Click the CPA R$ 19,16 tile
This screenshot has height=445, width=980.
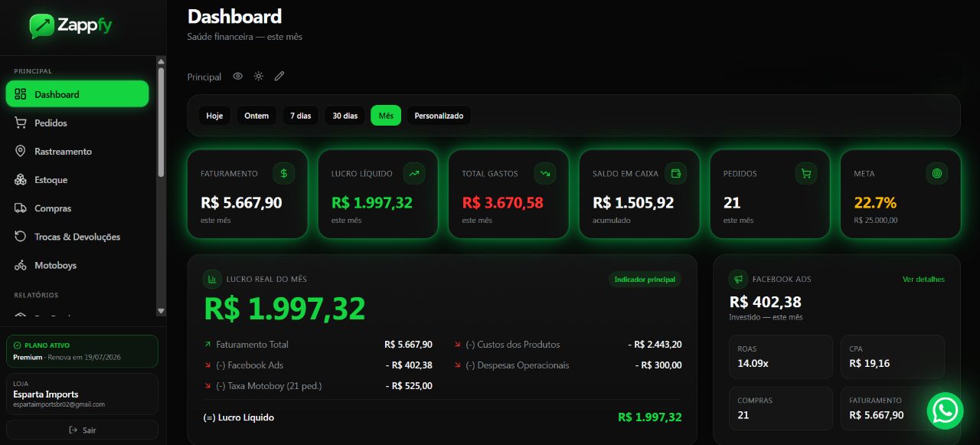892,356
